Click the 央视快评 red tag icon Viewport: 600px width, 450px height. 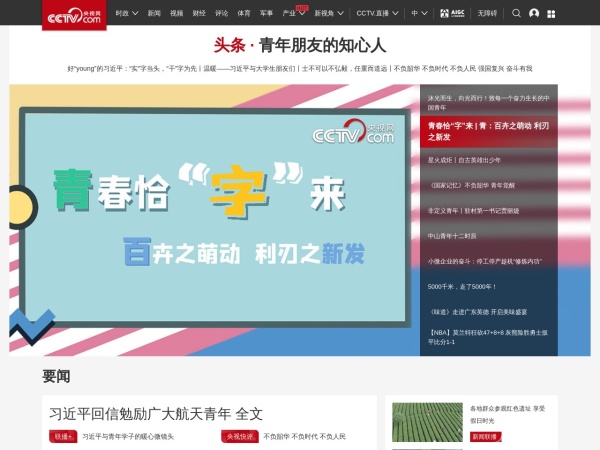point(240,437)
